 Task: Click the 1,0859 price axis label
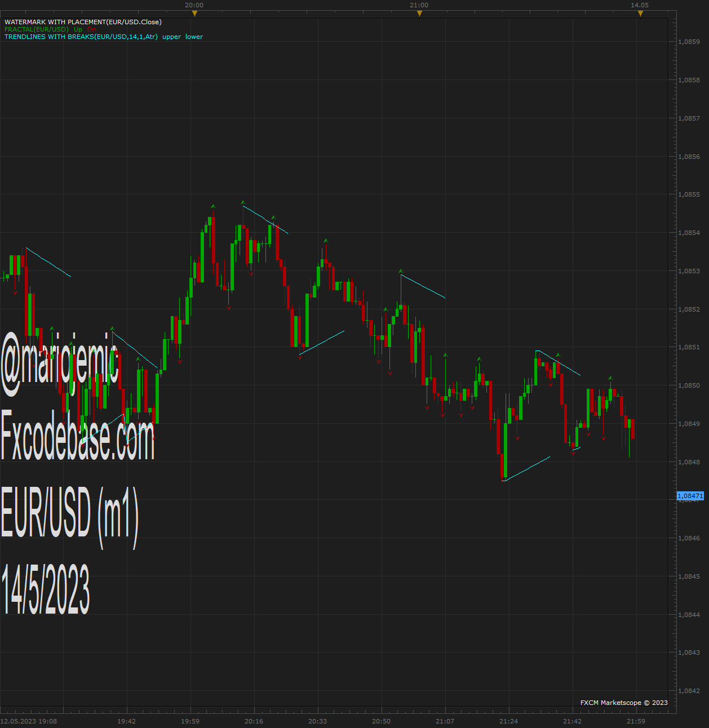tap(689, 42)
